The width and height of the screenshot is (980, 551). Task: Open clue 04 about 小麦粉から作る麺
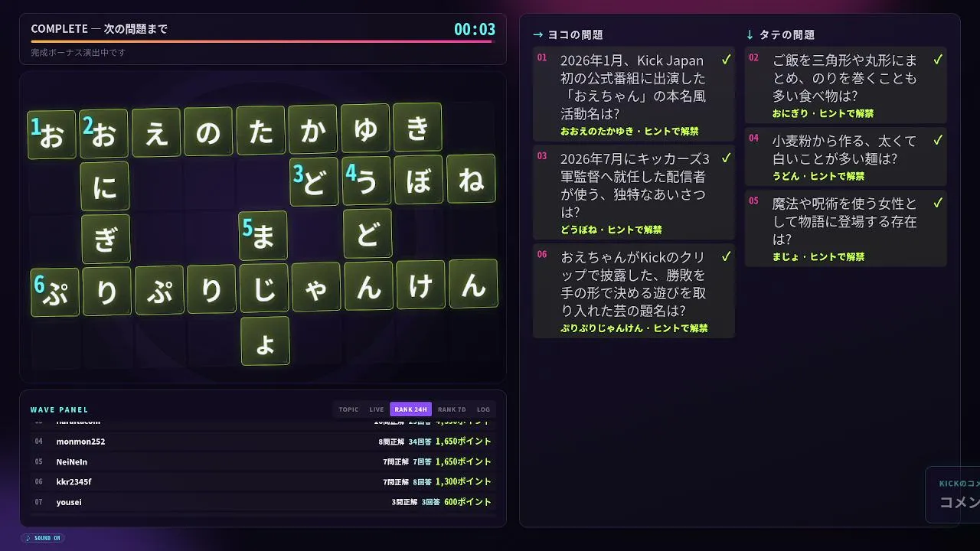(x=845, y=158)
